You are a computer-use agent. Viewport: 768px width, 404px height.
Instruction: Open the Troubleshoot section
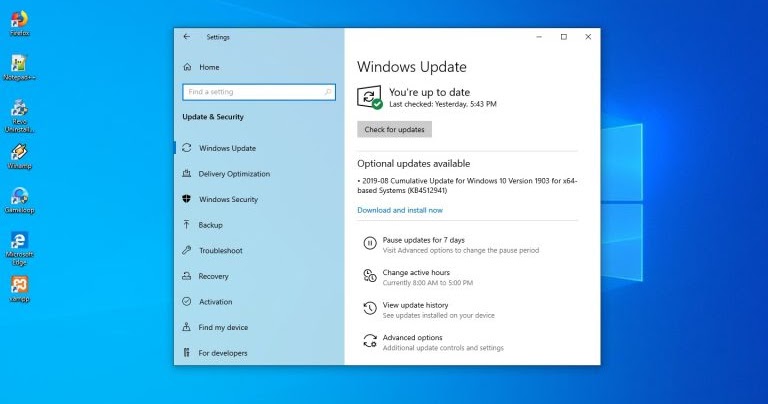click(221, 250)
